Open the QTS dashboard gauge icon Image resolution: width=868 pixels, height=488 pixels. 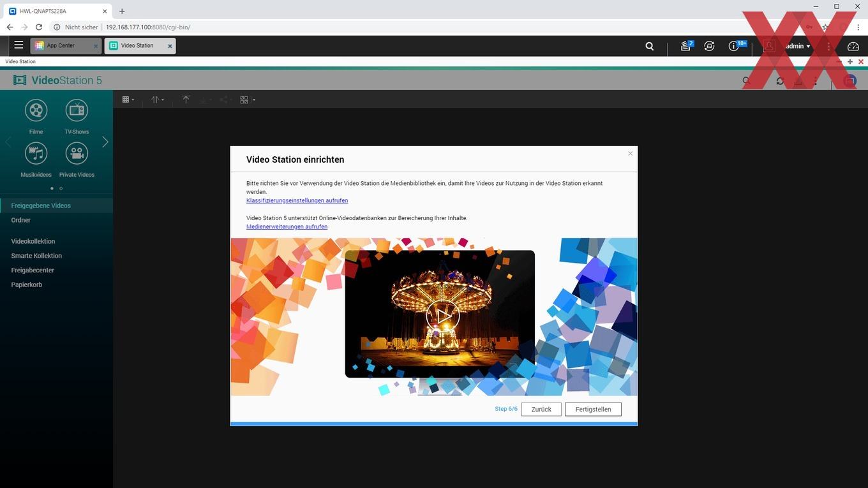tap(853, 46)
